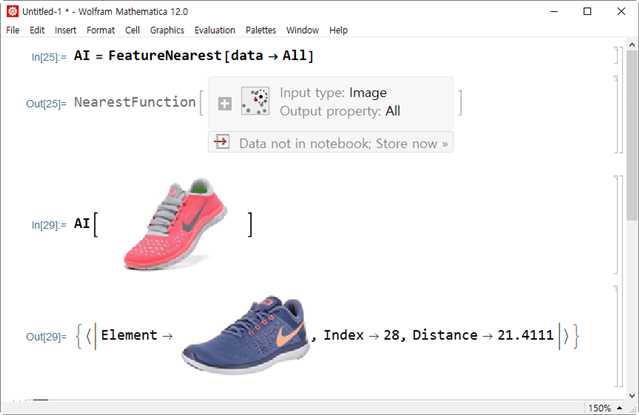
Task: Store the data now in the notebook
Action: click(x=344, y=143)
